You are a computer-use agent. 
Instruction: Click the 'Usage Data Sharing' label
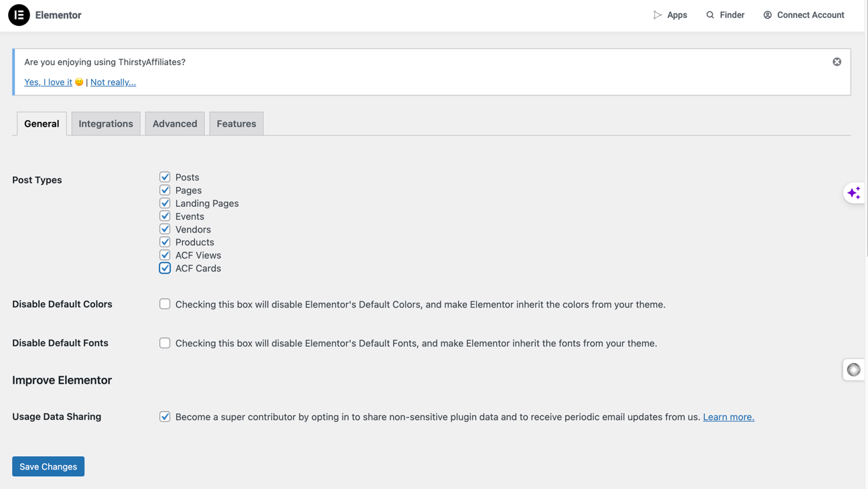tap(56, 416)
